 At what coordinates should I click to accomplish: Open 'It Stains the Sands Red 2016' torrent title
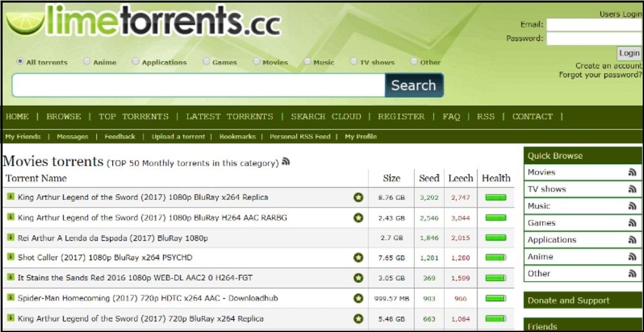click(135, 278)
